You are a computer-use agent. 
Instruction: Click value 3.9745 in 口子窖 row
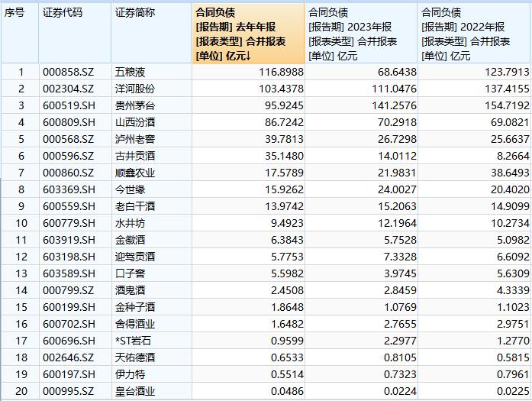point(401,273)
